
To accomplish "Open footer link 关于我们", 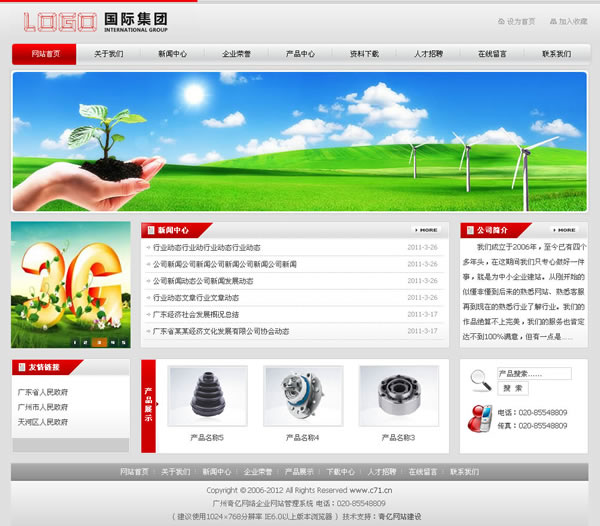I will [x=176, y=472].
